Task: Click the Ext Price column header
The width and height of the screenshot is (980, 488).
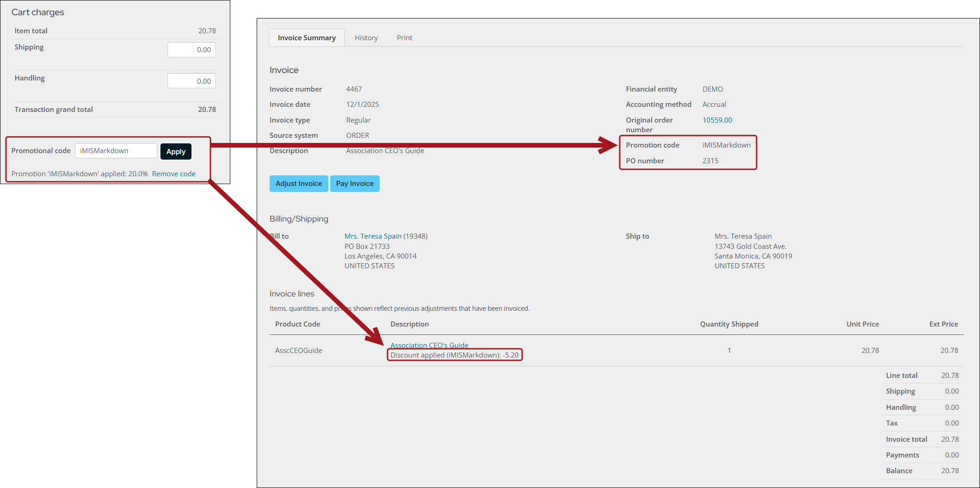Action: point(943,324)
